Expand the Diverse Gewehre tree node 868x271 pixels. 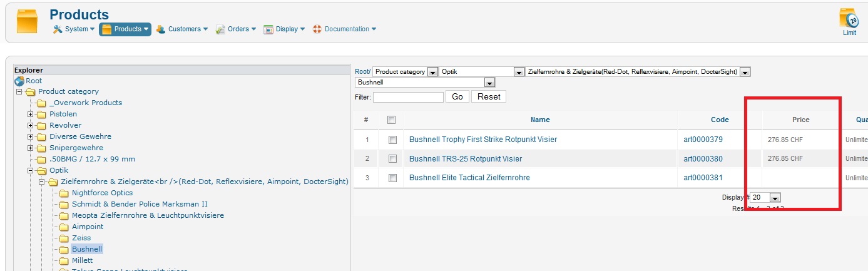pos(31,136)
